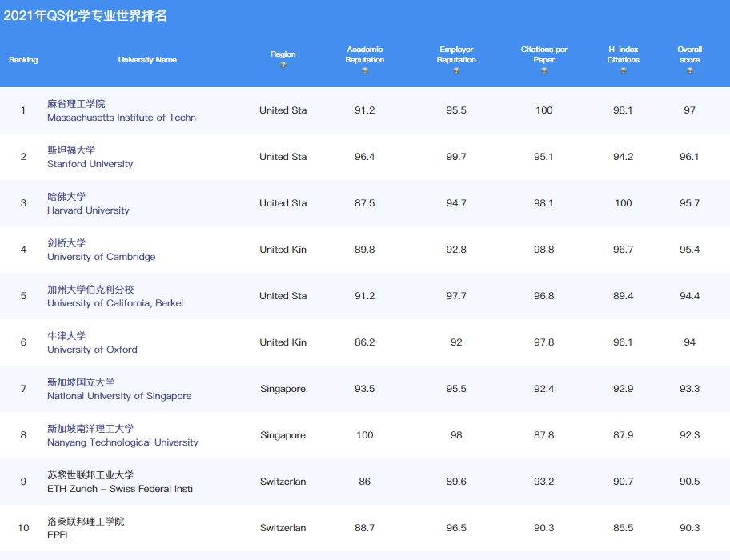Open the 新加坡南洋理工大学 link
730x560 pixels.
coord(90,428)
